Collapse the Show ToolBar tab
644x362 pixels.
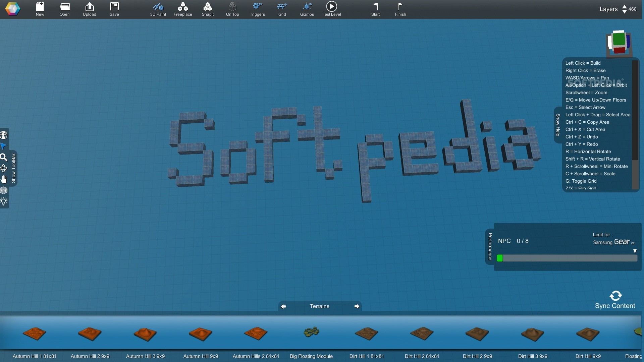click(x=13, y=168)
